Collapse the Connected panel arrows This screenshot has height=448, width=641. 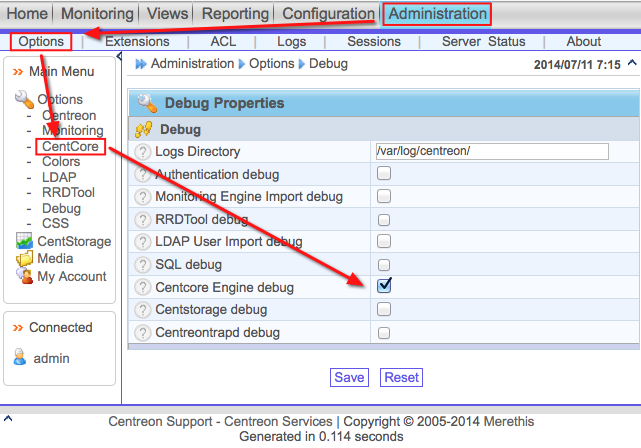click(18, 328)
